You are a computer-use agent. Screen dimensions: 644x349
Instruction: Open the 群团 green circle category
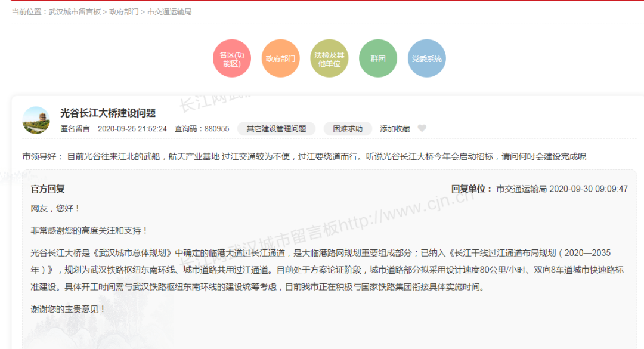pyautogui.click(x=378, y=58)
